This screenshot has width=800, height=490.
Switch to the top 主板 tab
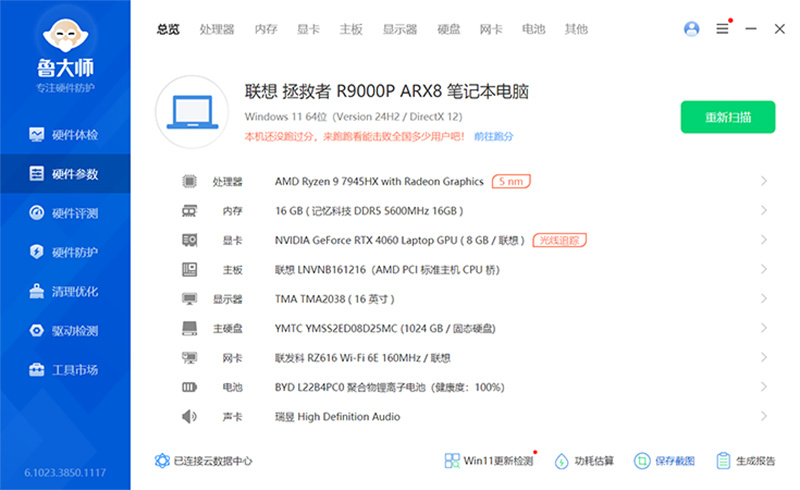tap(351, 30)
